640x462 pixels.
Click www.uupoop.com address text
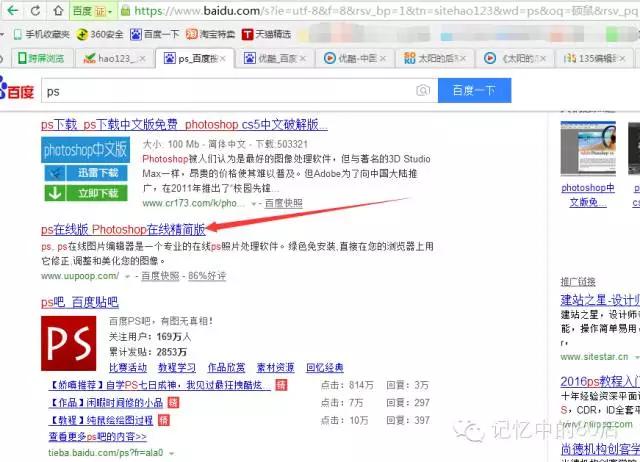coord(80,276)
